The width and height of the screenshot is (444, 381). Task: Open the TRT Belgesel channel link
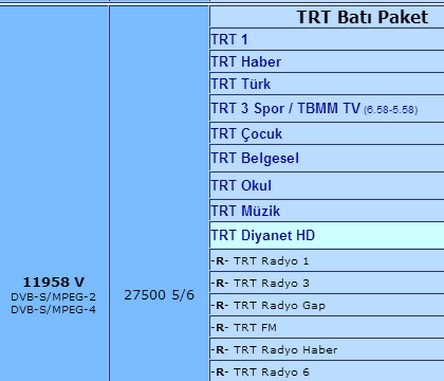pyautogui.click(x=255, y=158)
